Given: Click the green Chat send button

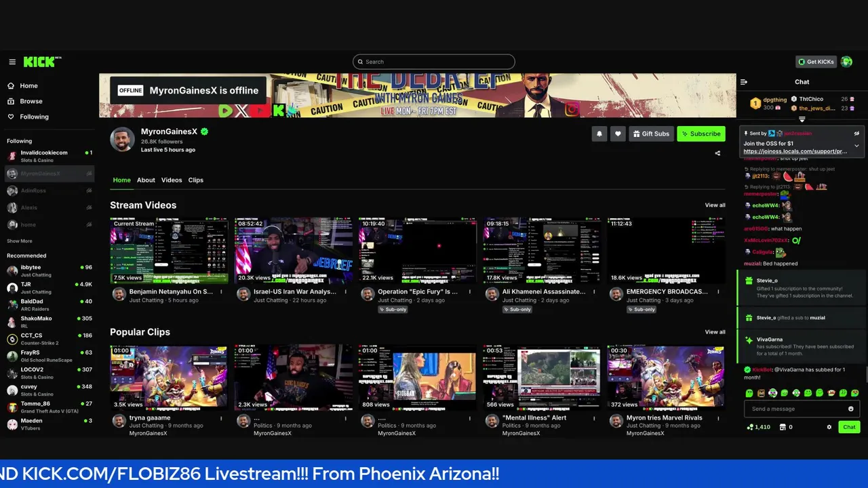Looking at the screenshot, I should tap(850, 427).
